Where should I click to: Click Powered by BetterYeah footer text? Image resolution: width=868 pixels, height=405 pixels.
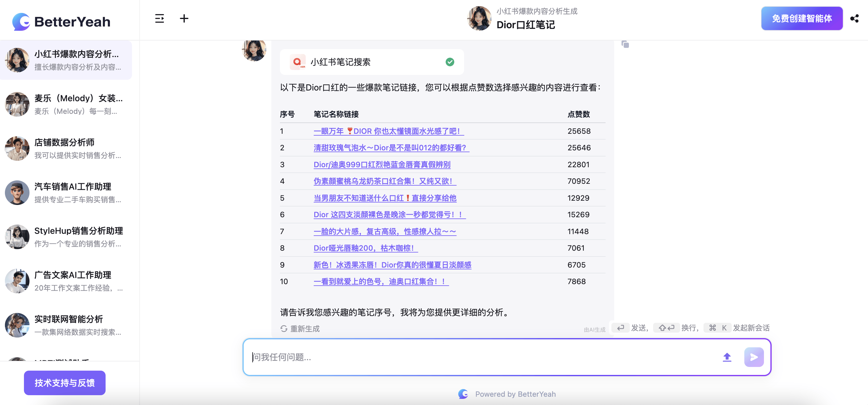pyautogui.click(x=515, y=394)
